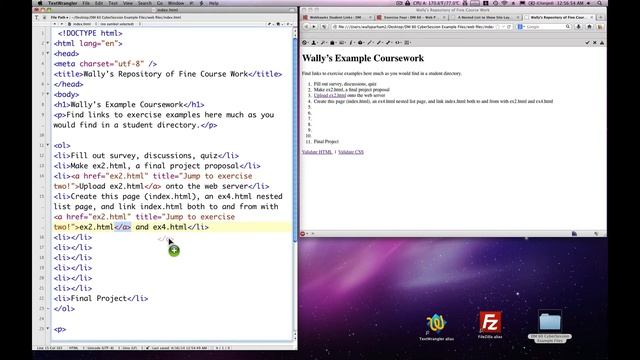Open the TextWrangler application menu

[x=62, y=3]
